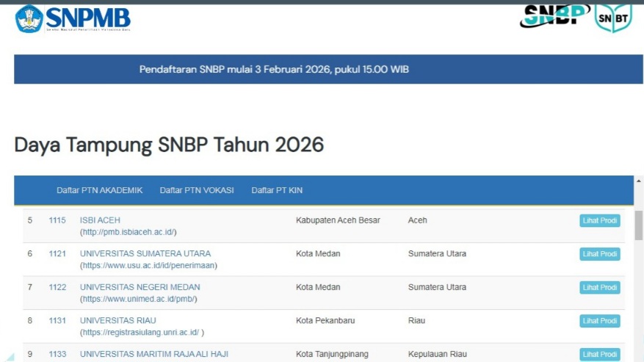The height and width of the screenshot is (362, 644).
Task: Select row number 5 cell
Action: [x=30, y=220]
